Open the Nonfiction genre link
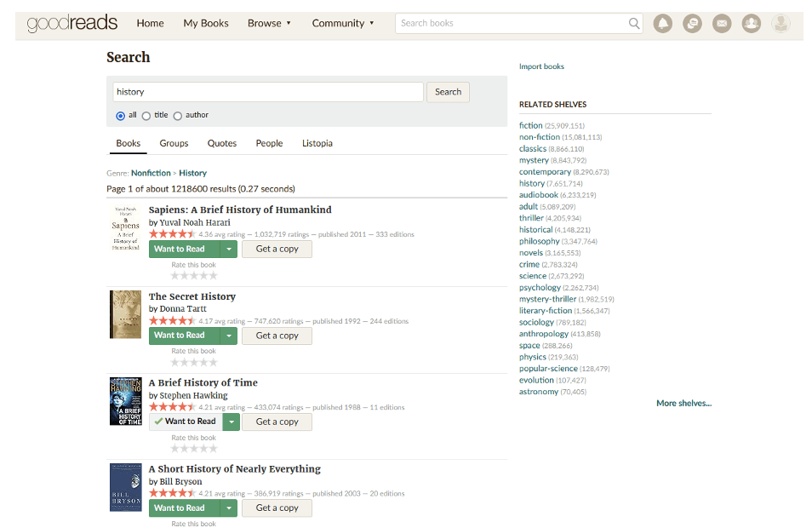This screenshot has height=528, width=812. click(x=151, y=173)
